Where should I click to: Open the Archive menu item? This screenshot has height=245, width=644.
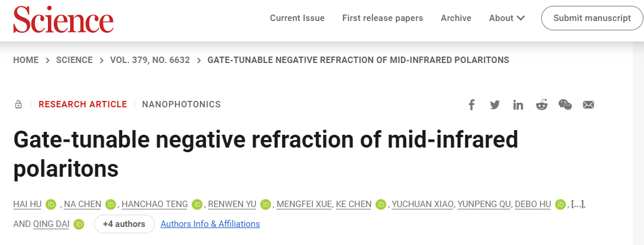click(456, 18)
